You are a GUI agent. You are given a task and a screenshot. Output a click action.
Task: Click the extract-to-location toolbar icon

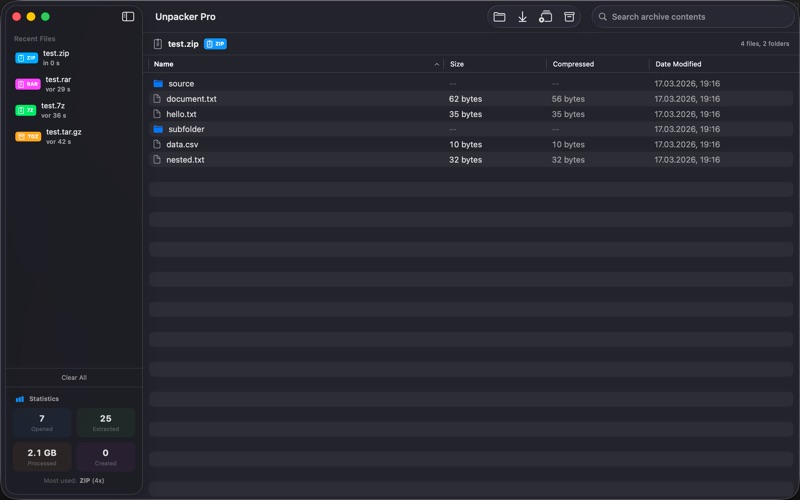[x=545, y=17]
